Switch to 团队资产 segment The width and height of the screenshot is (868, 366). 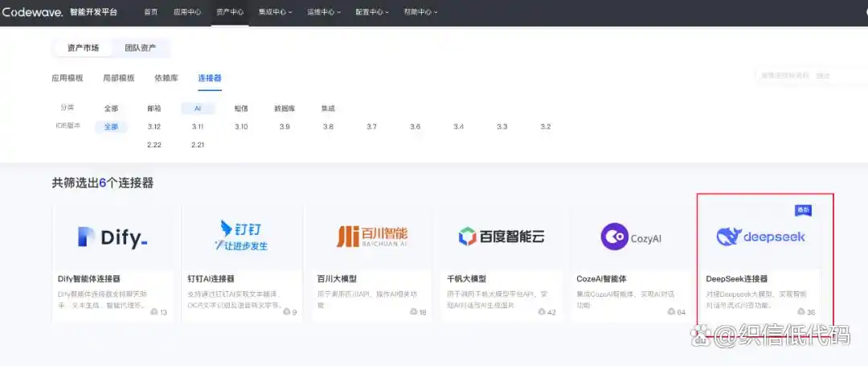tap(140, 48)
